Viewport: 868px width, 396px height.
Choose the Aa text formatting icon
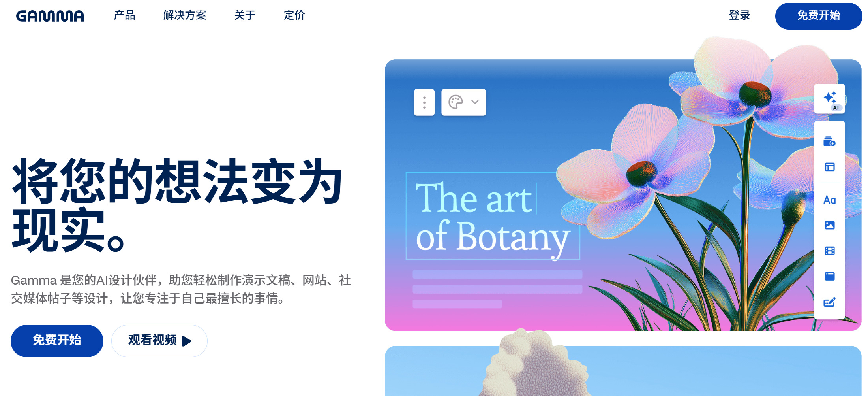click(829, 200)
